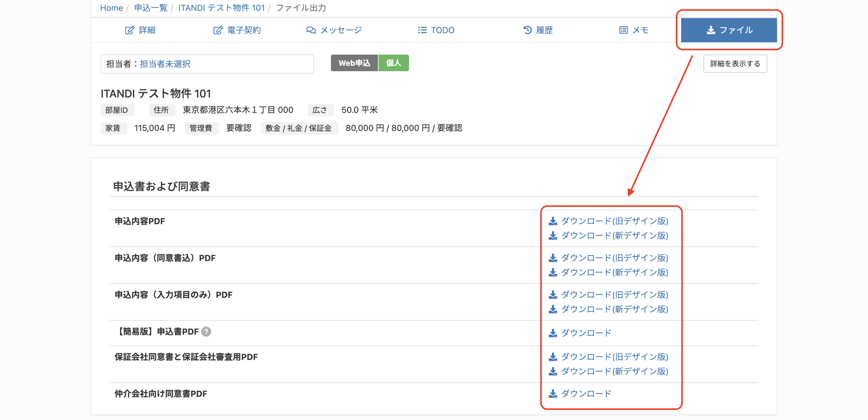The height and width of the screenshot is (420, 868).
Task: Download 申込内容PDF 新デザイン版 link text
Action: 614,235
